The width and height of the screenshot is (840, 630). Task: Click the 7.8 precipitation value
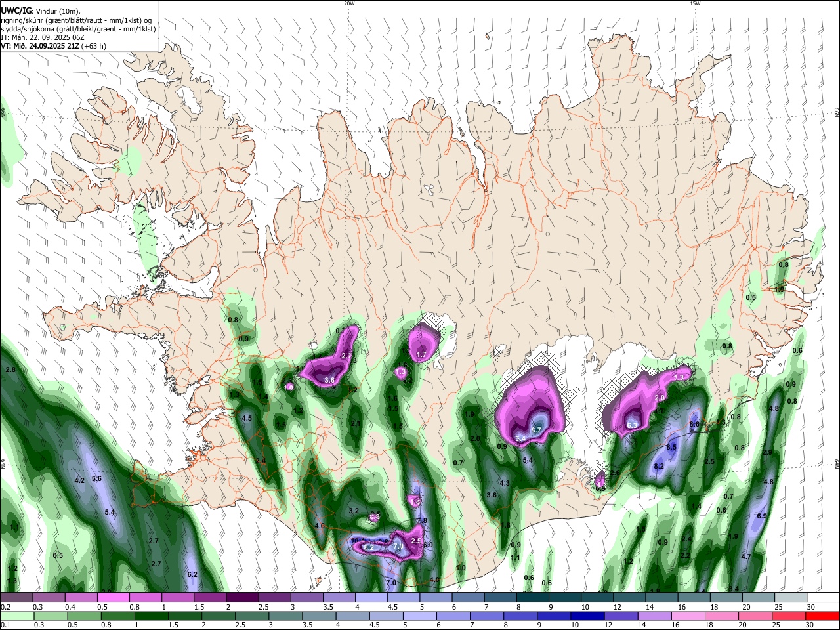[x=422, y=520]
